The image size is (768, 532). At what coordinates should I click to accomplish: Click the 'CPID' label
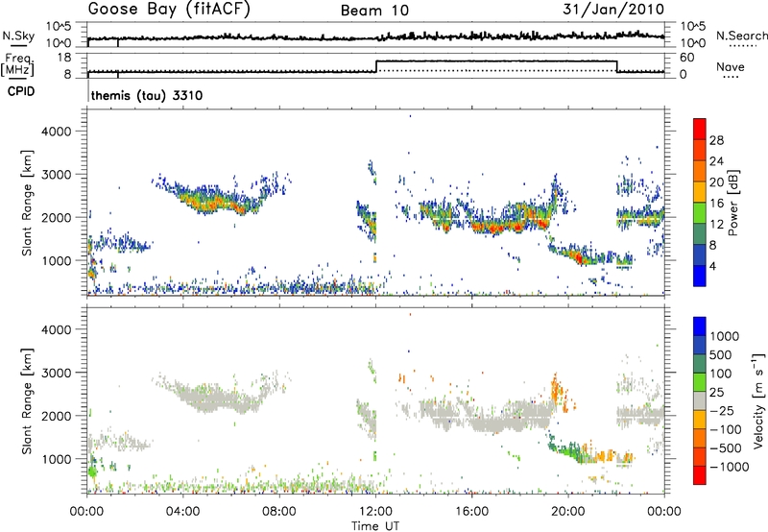click(21, 91)
